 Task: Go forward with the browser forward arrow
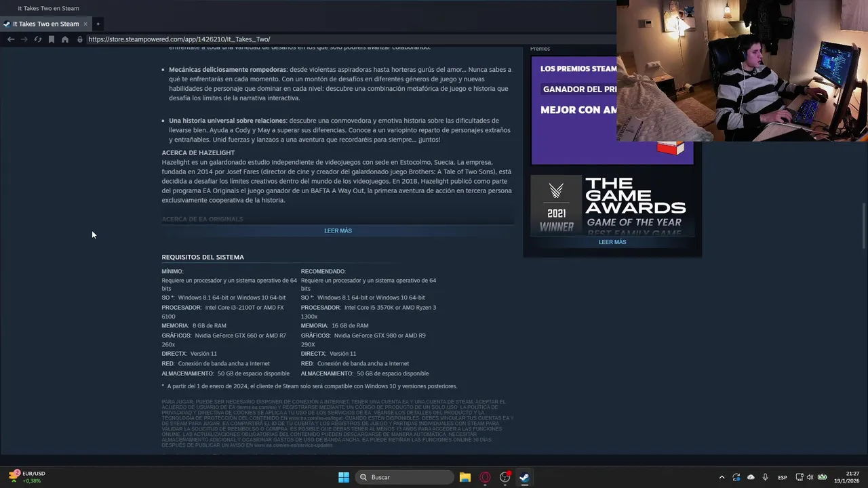(x=24, y=39)
